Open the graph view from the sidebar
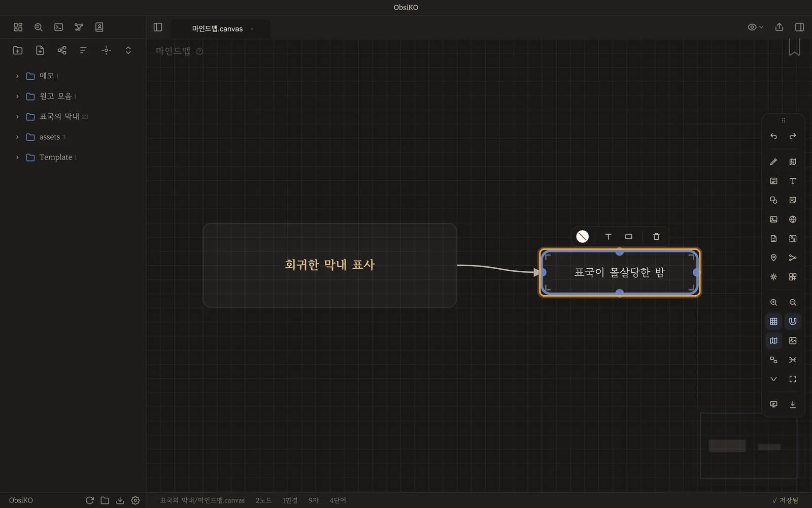 (x=79, y=27)
